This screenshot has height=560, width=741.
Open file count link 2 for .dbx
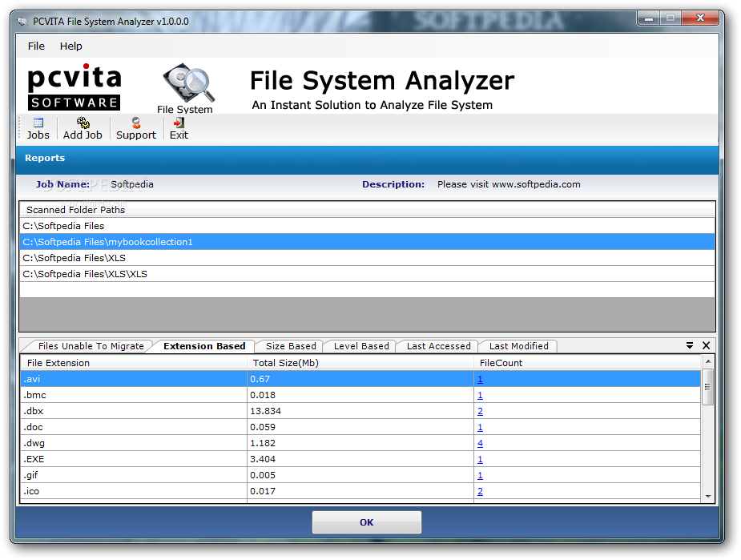click(480, 411)
